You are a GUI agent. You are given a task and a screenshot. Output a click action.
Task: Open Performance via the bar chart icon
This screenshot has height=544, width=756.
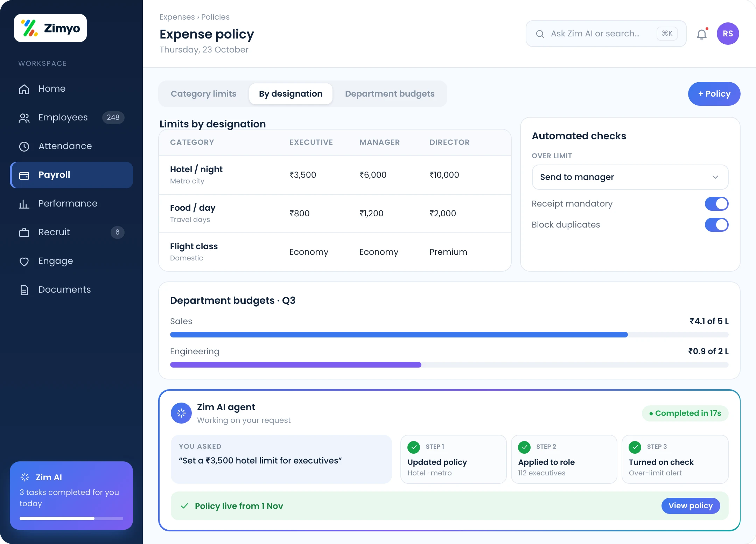coord(24,204)
